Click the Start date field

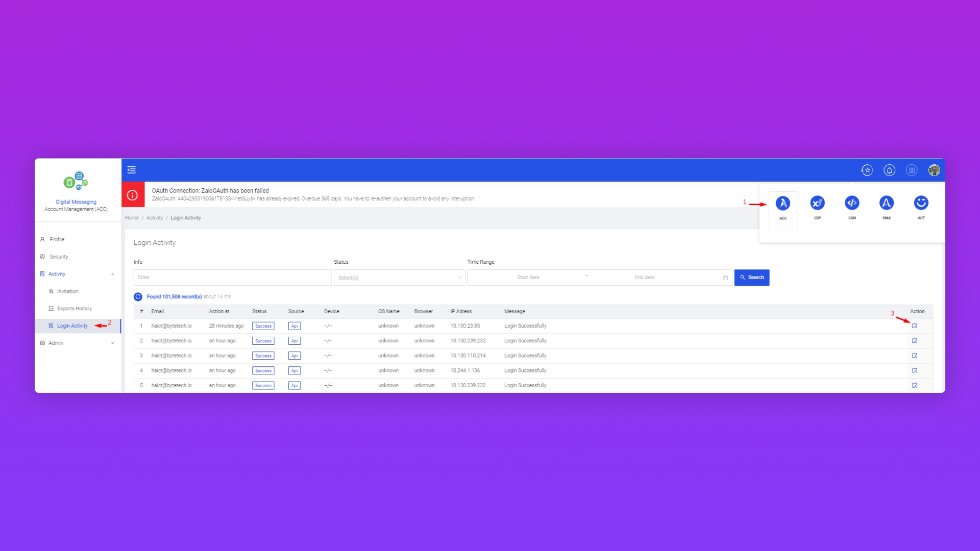point(528,278)
